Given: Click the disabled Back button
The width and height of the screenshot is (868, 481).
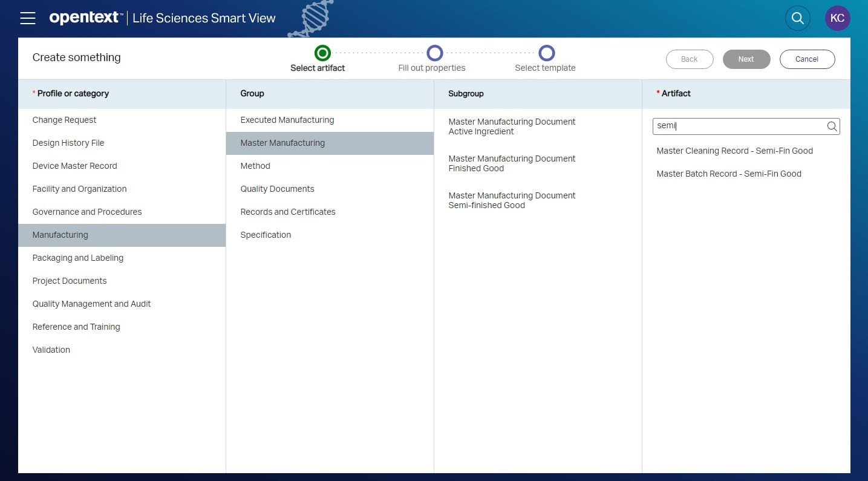Looking at the screenshot, I should (x=690, y=59).
